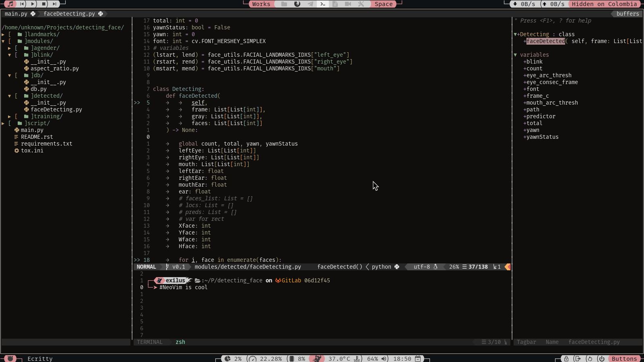
Task: Collapse the variables section in Tagbar
Action: [516, 55]
